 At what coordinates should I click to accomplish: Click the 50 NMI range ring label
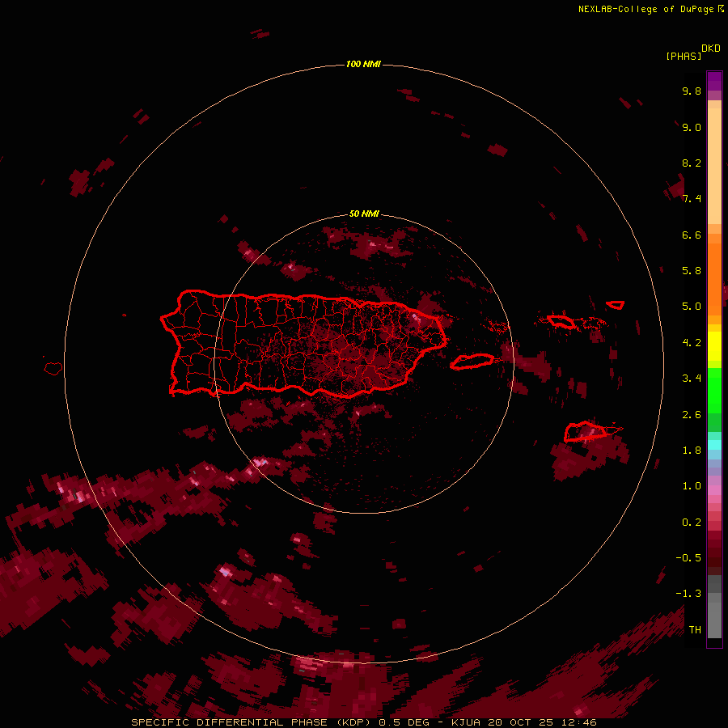(x=364, y=214)
